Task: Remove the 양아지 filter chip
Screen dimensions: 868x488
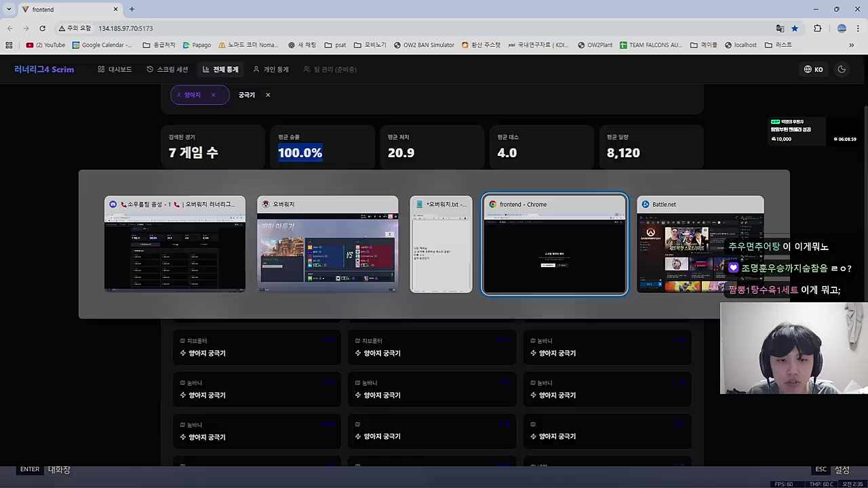Action: click(x=213, y=95)
